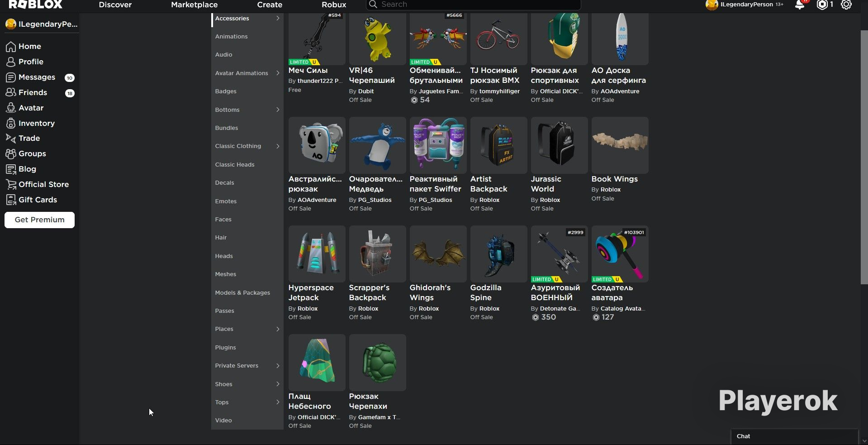This screenshot has width=868, height=445.
Task: Click the Get Premium button
Action: click(39, 220)
